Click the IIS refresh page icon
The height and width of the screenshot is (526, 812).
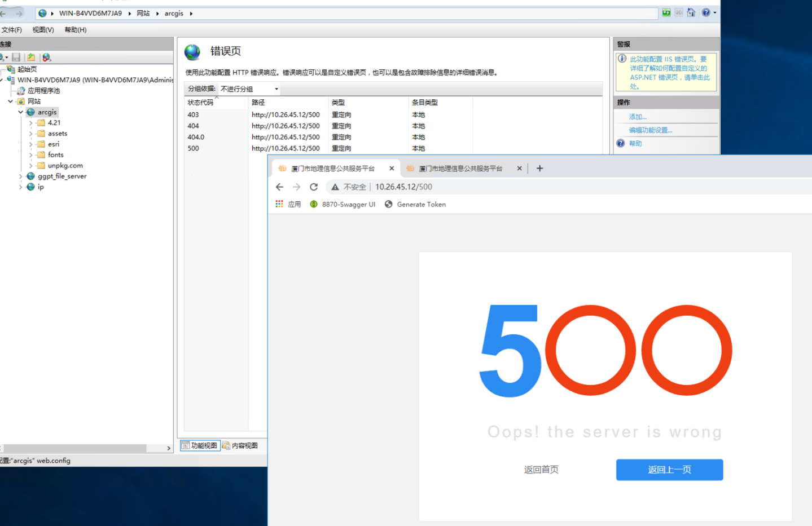tap(666, 13)
